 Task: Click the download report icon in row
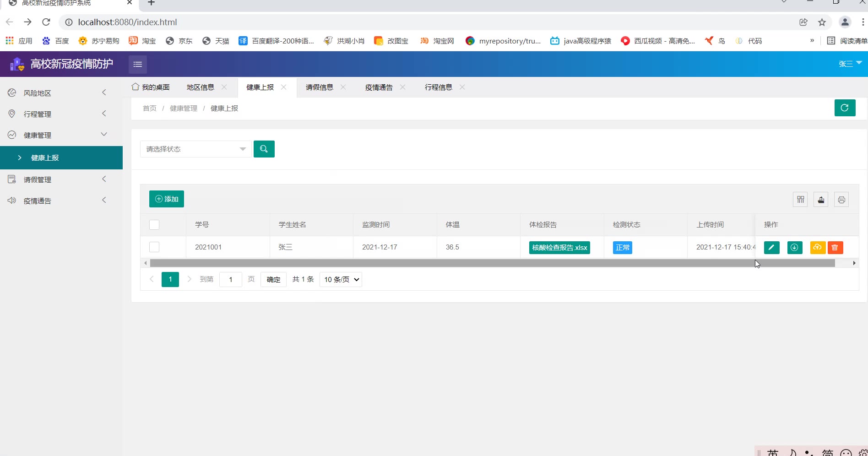point(794,248)
